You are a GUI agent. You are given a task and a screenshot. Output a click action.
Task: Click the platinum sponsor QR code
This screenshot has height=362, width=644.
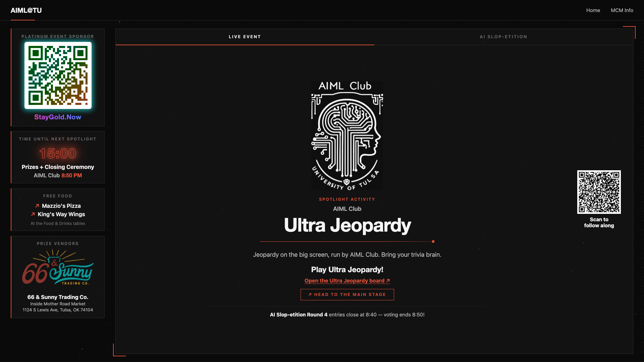tap(58, 75)
